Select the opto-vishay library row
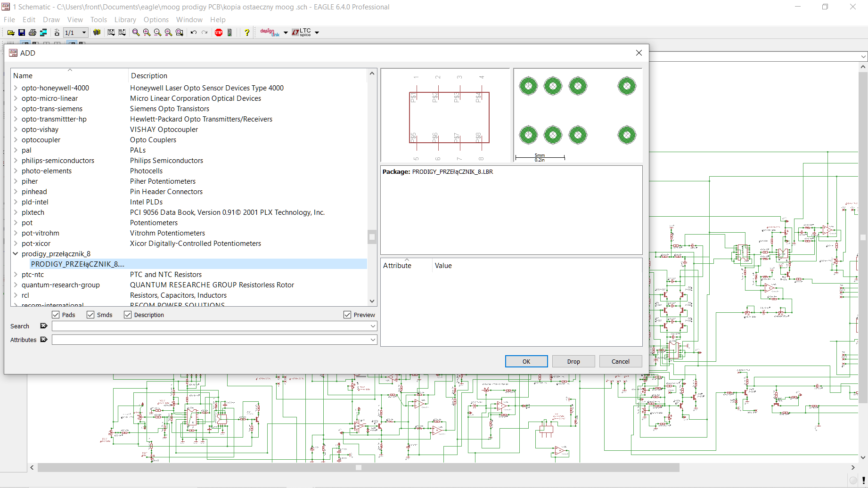Image resolution: width=868 pixels, height=488 pixels. (189, 129)
